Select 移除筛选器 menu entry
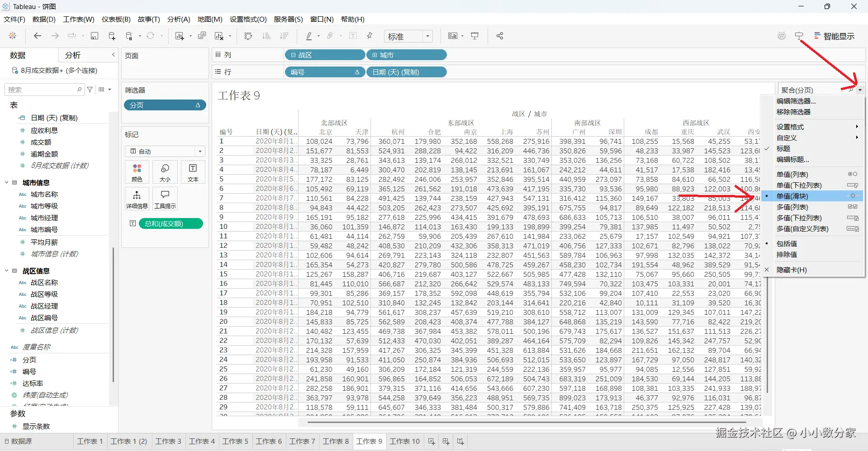The width and height of the screenshot is (868, 451). pos(812,112)
